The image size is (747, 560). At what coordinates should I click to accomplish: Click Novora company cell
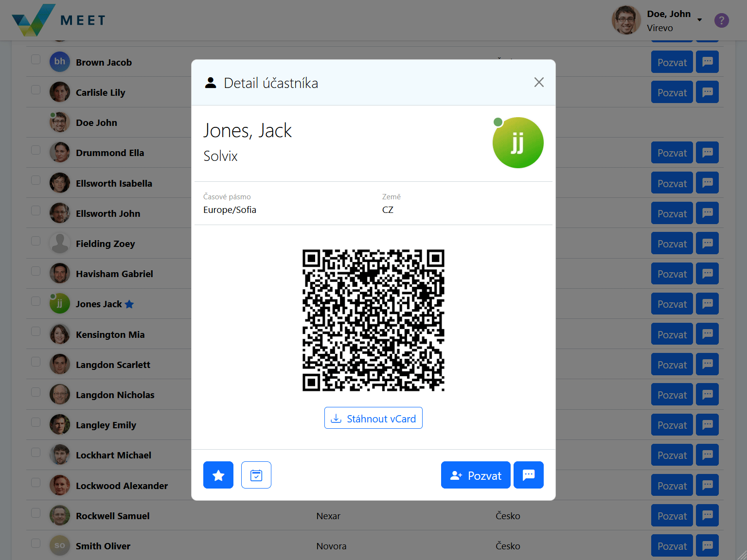pos(331,546)
